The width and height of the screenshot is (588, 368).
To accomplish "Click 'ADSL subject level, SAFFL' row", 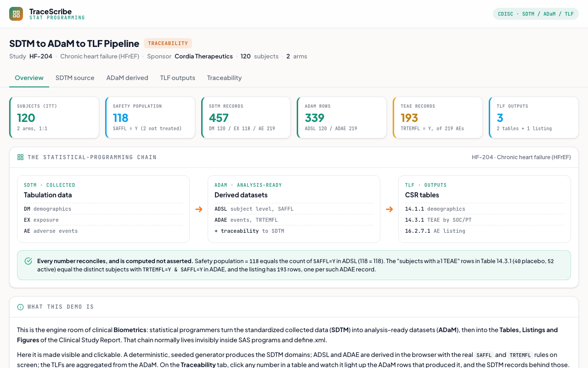I will [294, 209].
